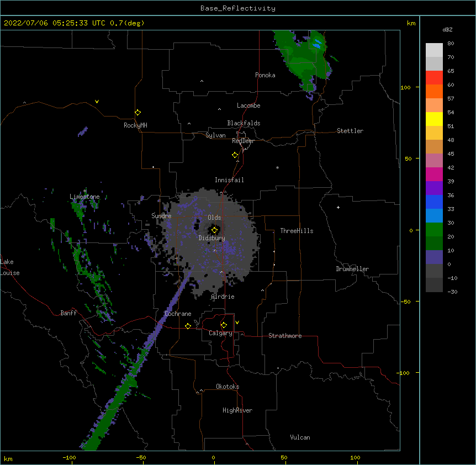
Task: Click the ThreeHills label
Action: (297, 231)
